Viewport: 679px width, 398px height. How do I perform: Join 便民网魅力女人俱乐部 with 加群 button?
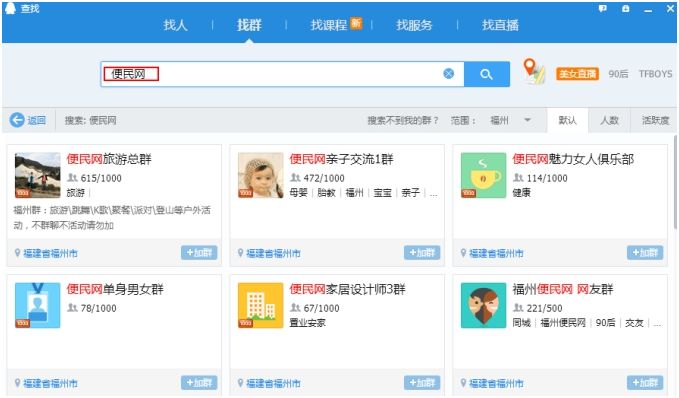coord(645,252)
